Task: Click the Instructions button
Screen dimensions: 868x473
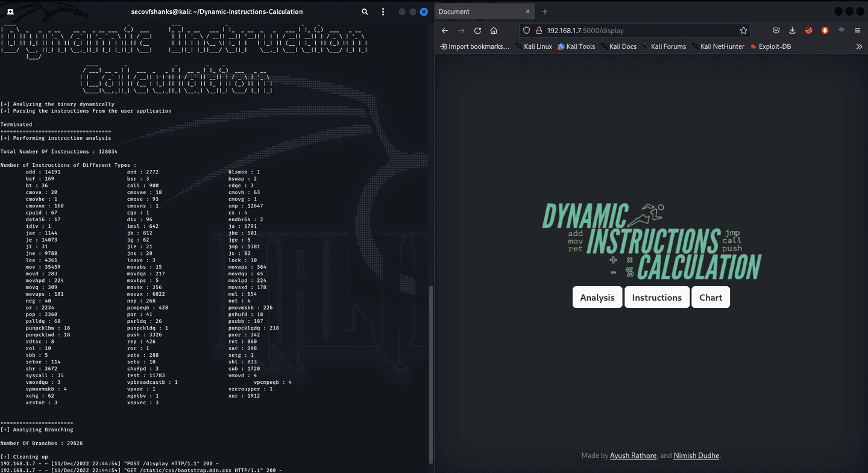Action: tap(657, 297)
